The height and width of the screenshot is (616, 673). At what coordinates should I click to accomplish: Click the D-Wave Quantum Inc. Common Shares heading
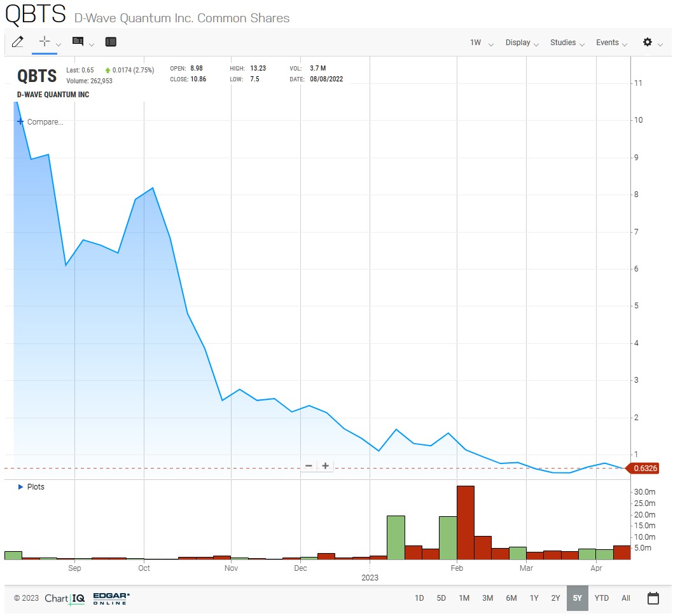pyautogui.click(x=182, y=18)
